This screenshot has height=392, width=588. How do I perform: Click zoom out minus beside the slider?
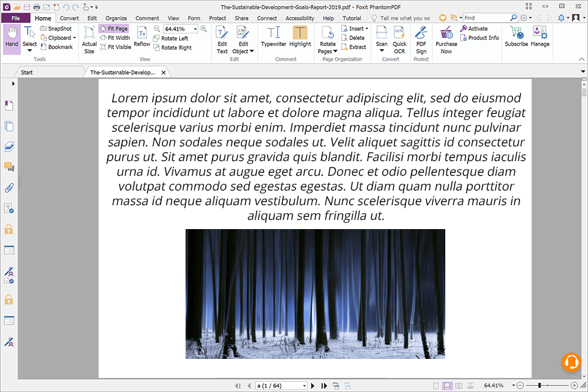(520, 385)
